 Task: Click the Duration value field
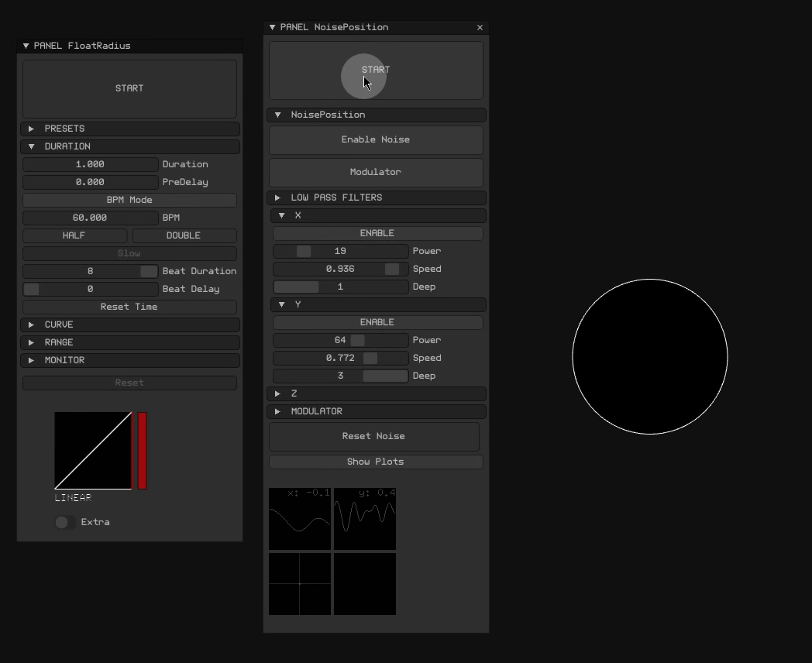[90, 164]
